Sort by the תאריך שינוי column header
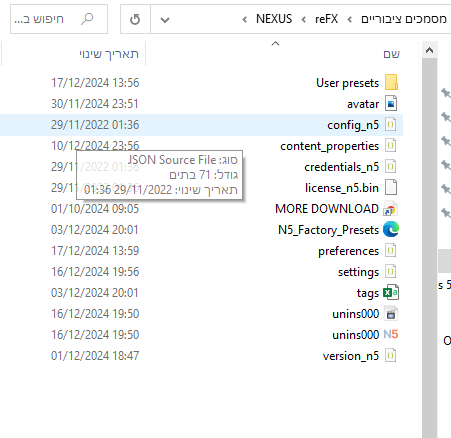 tap(109, 54)
